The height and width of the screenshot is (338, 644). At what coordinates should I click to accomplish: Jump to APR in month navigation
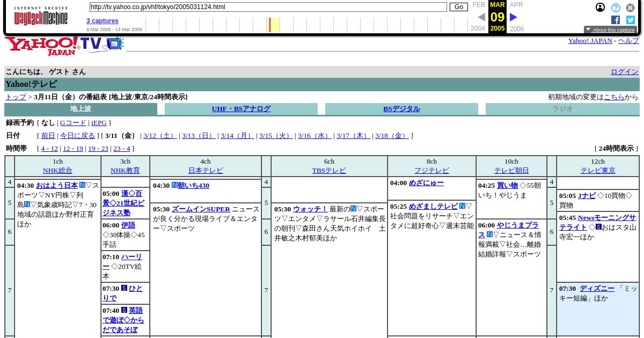[x=516, y=5]
